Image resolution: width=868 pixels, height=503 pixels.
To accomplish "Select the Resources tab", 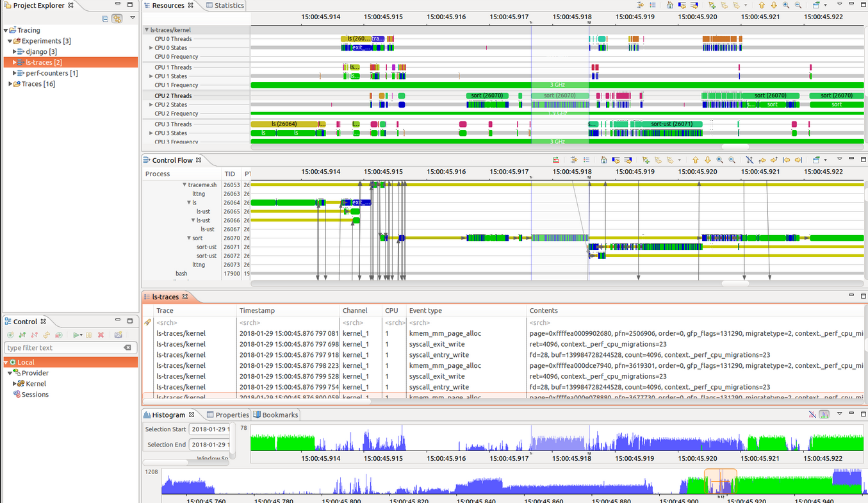I will [168, 5].
